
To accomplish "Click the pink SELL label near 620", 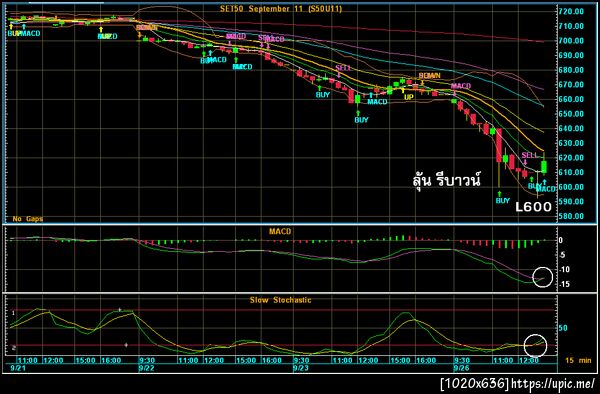I will 530,155.
